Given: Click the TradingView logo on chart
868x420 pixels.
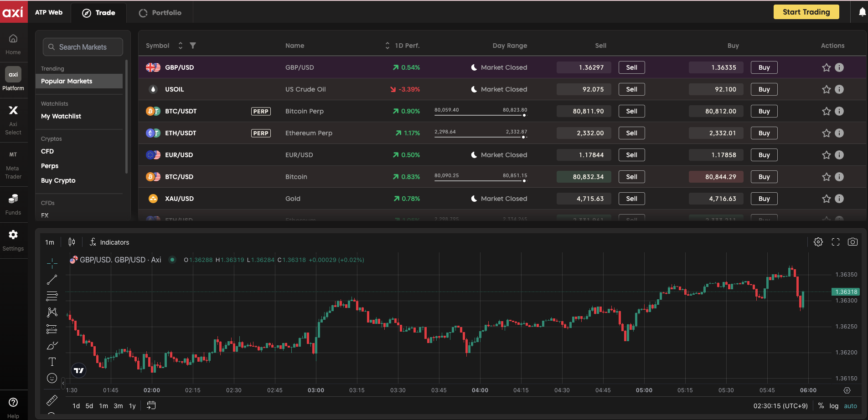Looking at the screenshot, I should point(79,370).
